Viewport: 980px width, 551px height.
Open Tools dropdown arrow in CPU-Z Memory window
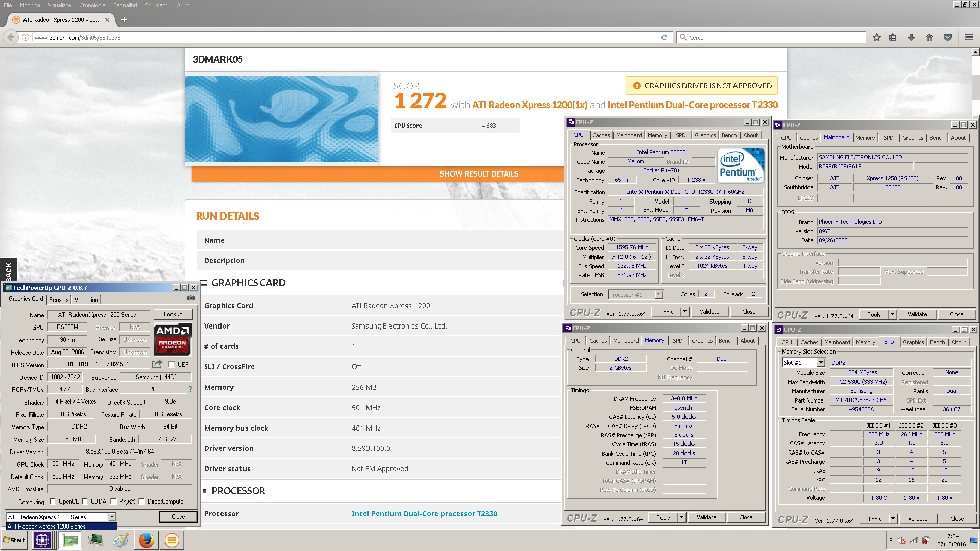click(681, 517)
